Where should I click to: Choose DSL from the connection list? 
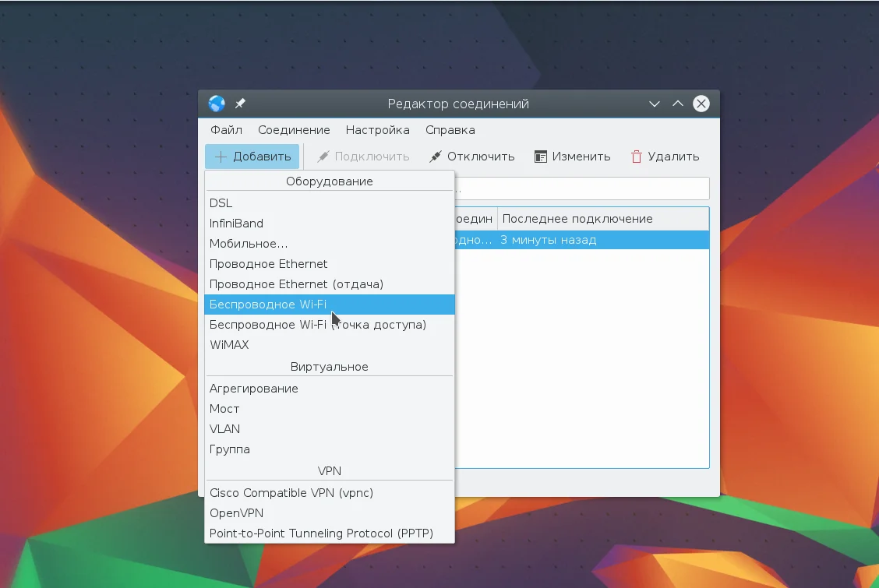[x=330, y=202]
